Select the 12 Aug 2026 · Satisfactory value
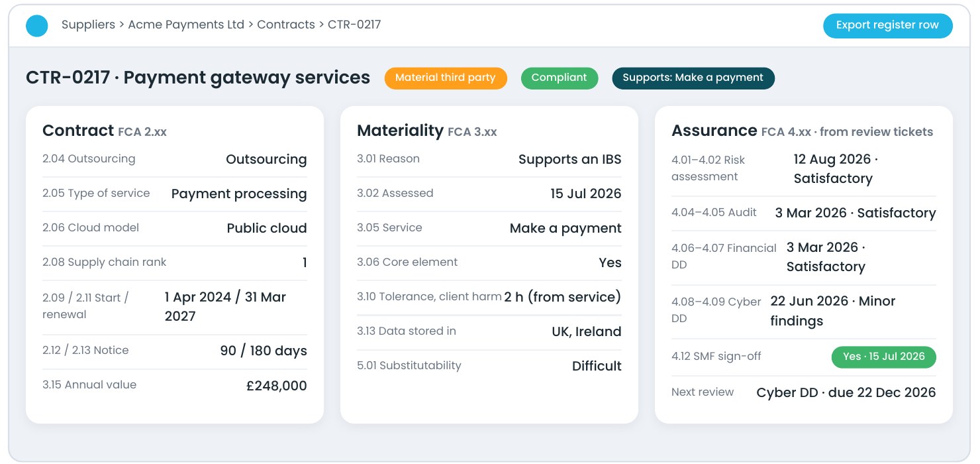This screenshot has width=980, height=464. [x=837, y=169]
